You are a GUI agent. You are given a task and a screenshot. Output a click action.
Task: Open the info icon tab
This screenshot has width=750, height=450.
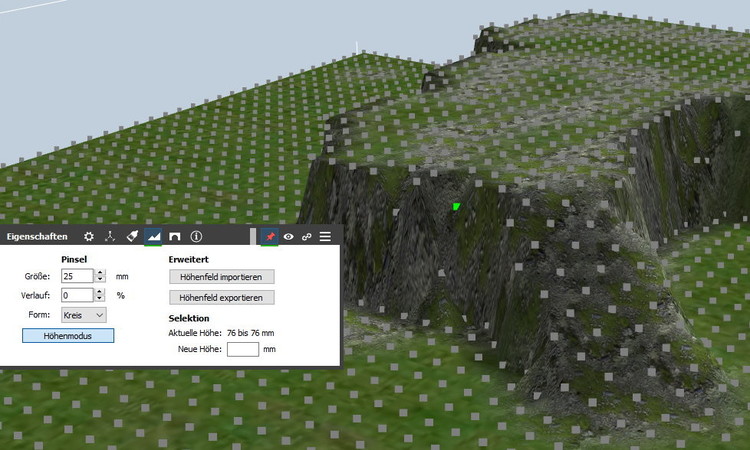click(x=196, y=236)
